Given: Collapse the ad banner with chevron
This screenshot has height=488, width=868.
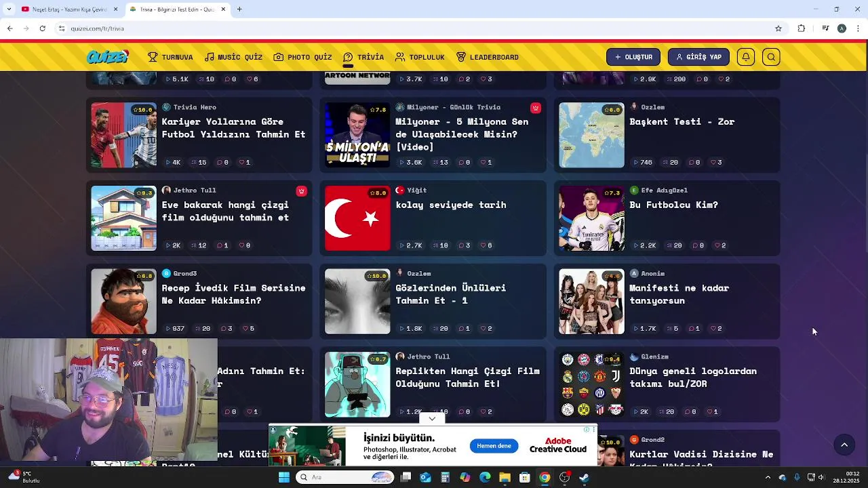Looking at the screenshot, I should click(x=432, y=418).
